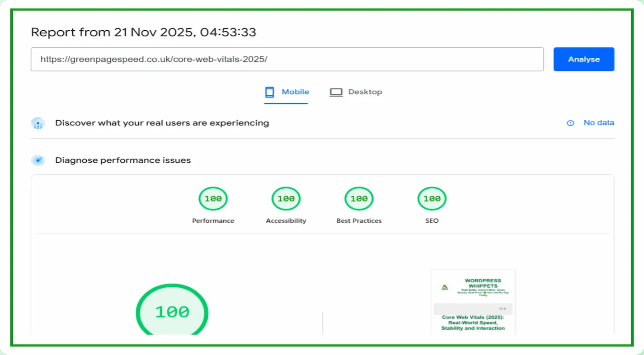Switch to the Mobile tab
The image size is (644, 355).
pos(295,92)
